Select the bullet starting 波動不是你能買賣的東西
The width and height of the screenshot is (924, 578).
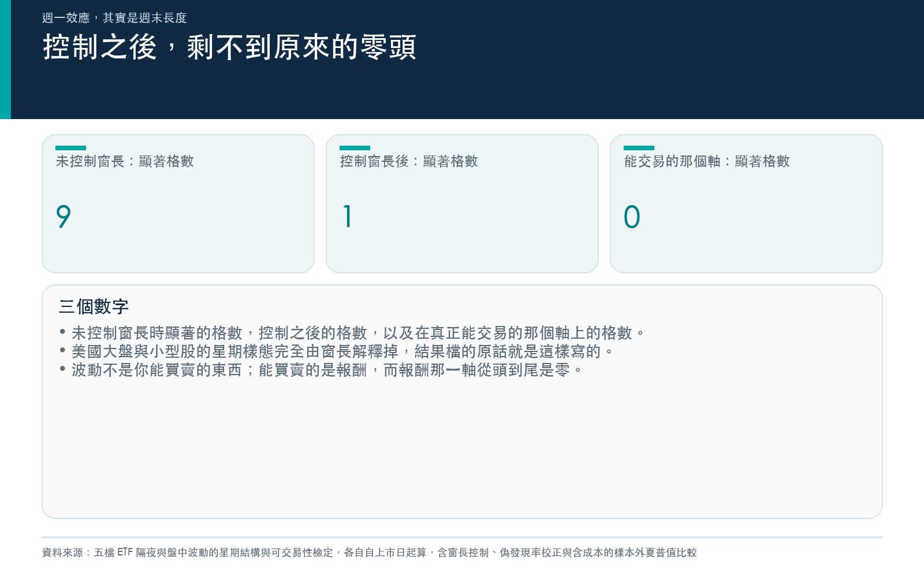(x=321, y=370)
